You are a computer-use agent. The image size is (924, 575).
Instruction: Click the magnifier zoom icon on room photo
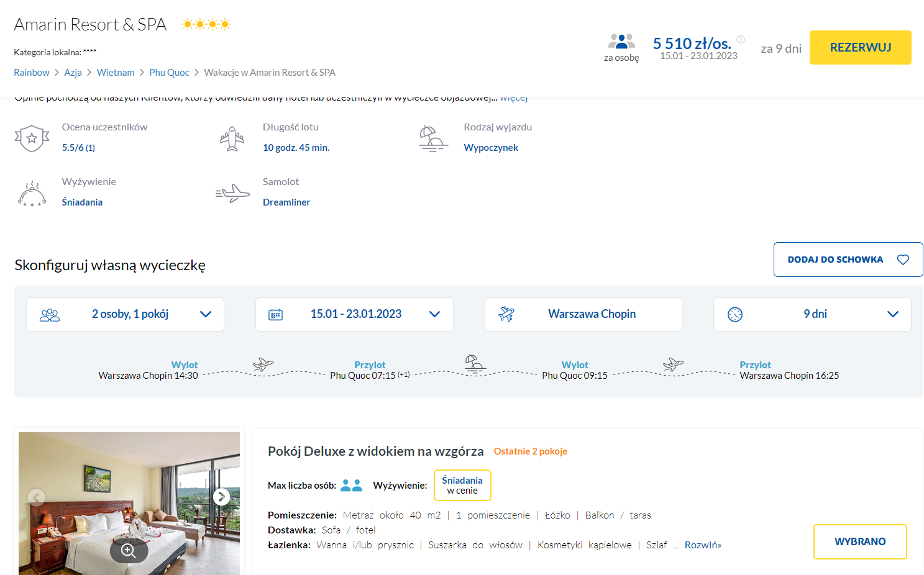(x=129, y=551)
